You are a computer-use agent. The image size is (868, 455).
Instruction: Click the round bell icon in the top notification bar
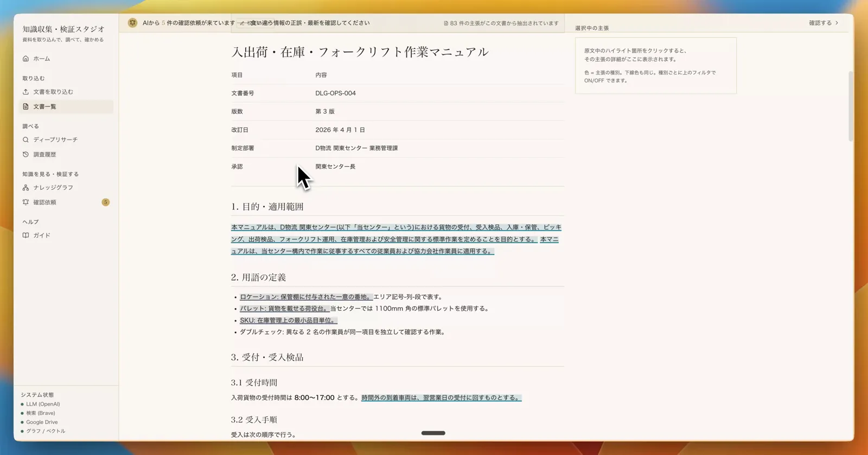click(x=132, y=23)
